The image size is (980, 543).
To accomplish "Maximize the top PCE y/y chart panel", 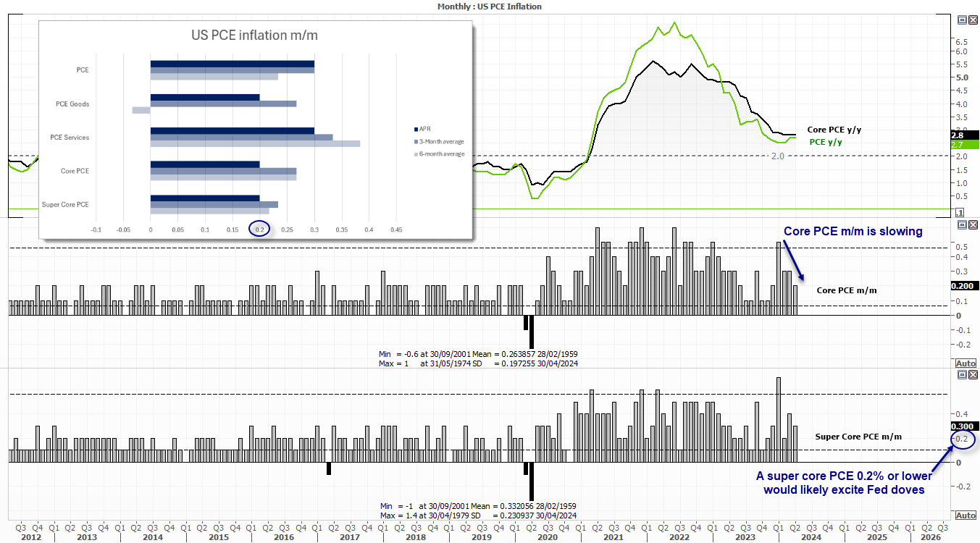I will [961, 20].
